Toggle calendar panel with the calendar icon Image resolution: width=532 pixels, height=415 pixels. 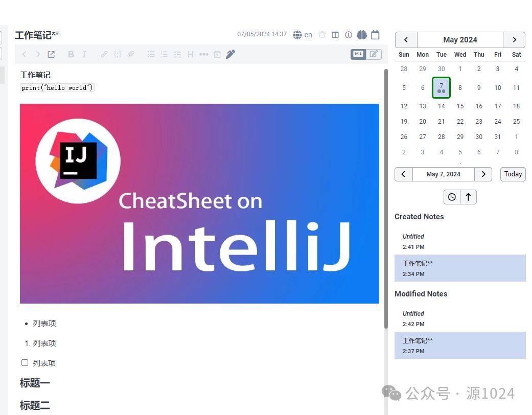(375, 35)
